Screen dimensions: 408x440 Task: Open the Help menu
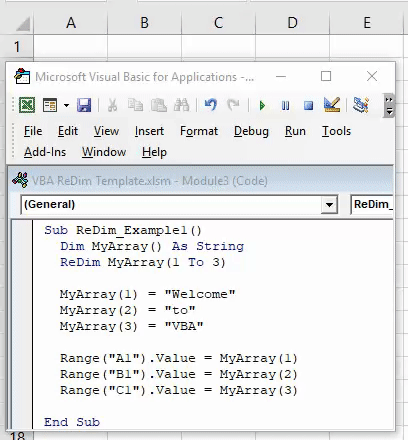click(154, 152)
